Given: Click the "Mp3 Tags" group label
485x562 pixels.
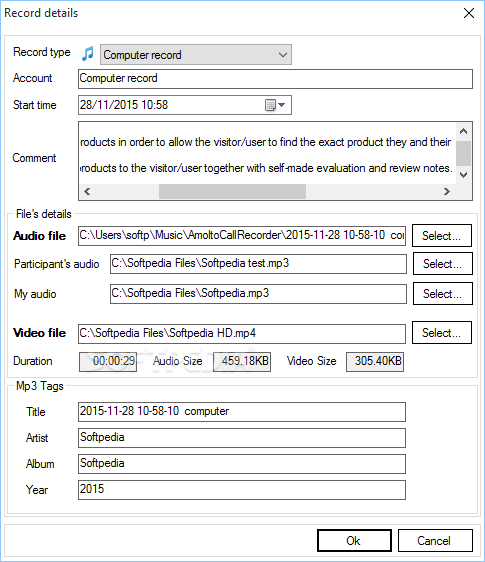Looking at the screenshot, I should [x=40, y=386].
